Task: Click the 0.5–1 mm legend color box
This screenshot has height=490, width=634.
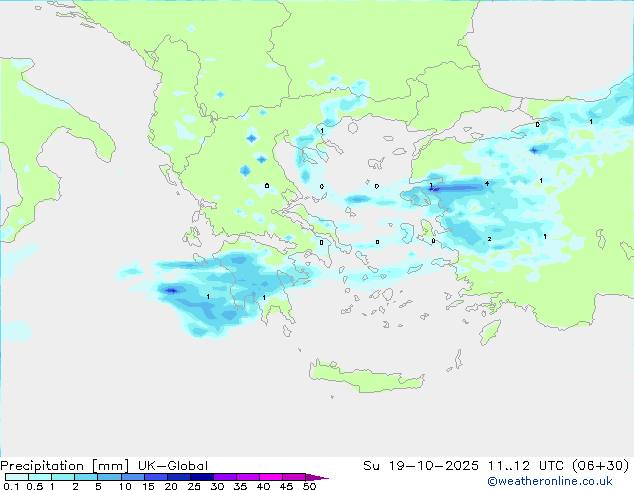Action: tap(40, 477)
